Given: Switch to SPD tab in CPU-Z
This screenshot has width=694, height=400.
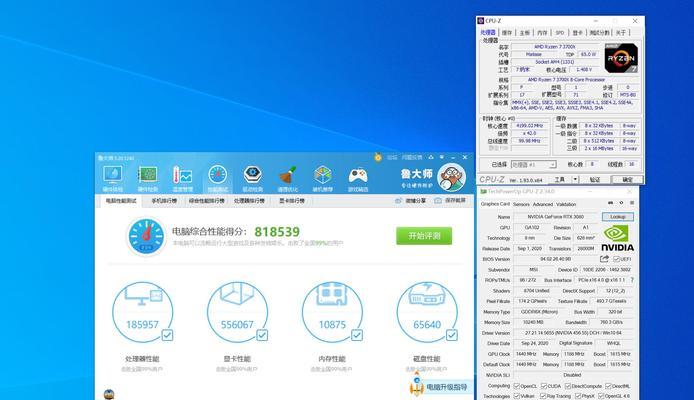Looking at the screenshot, I should click(560, 33).
